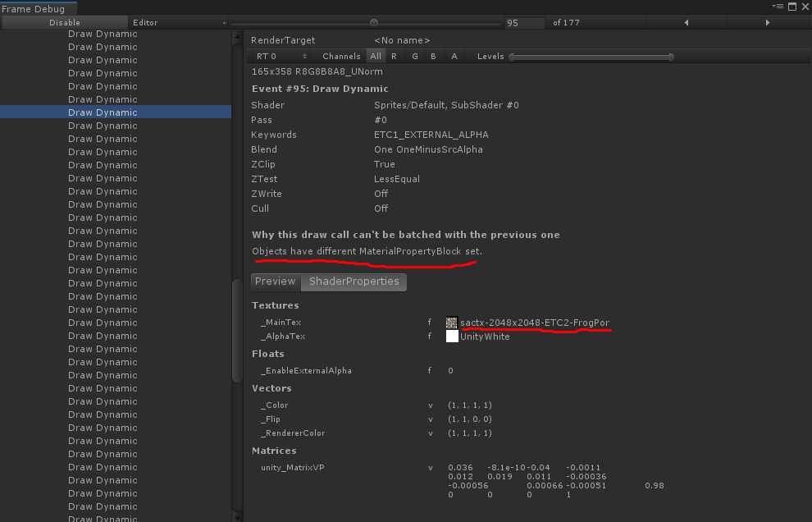
Task: Click the <No name> render target value
Action: (x=402, y=40)
